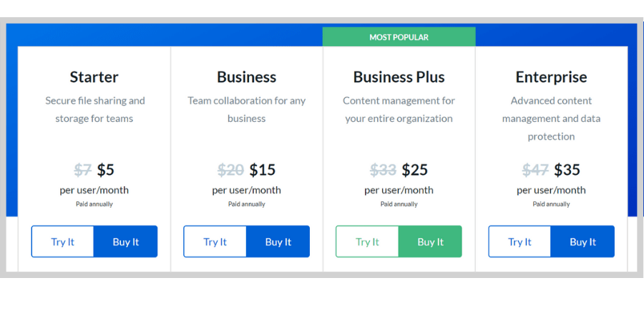
Task: Click the $35 Enterprise price
Action: click(x=567, y=170)
